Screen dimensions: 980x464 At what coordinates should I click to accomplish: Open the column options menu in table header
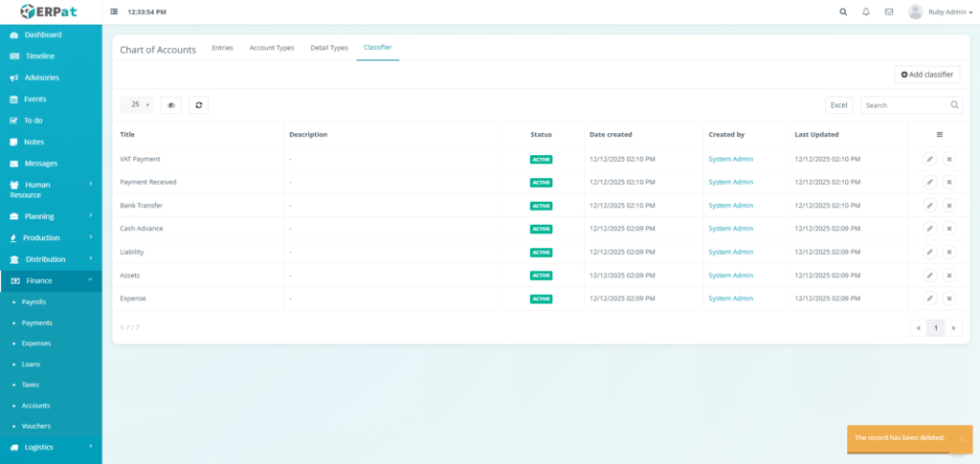point(939,135)
